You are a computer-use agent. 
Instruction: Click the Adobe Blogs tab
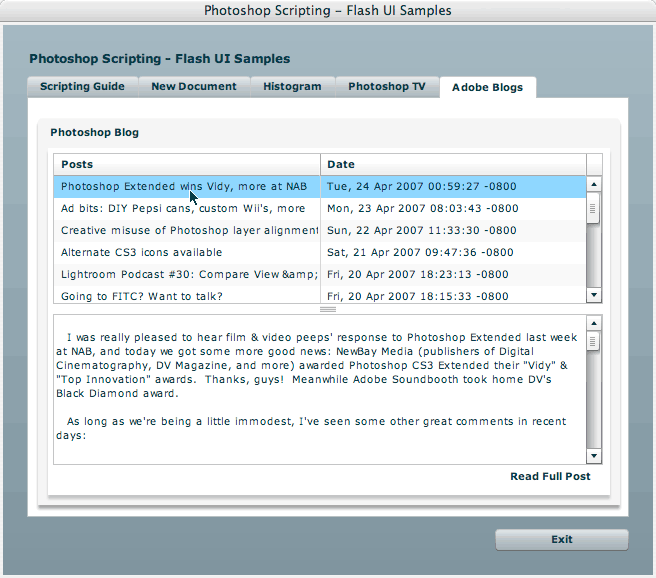(x=488, y=87)
